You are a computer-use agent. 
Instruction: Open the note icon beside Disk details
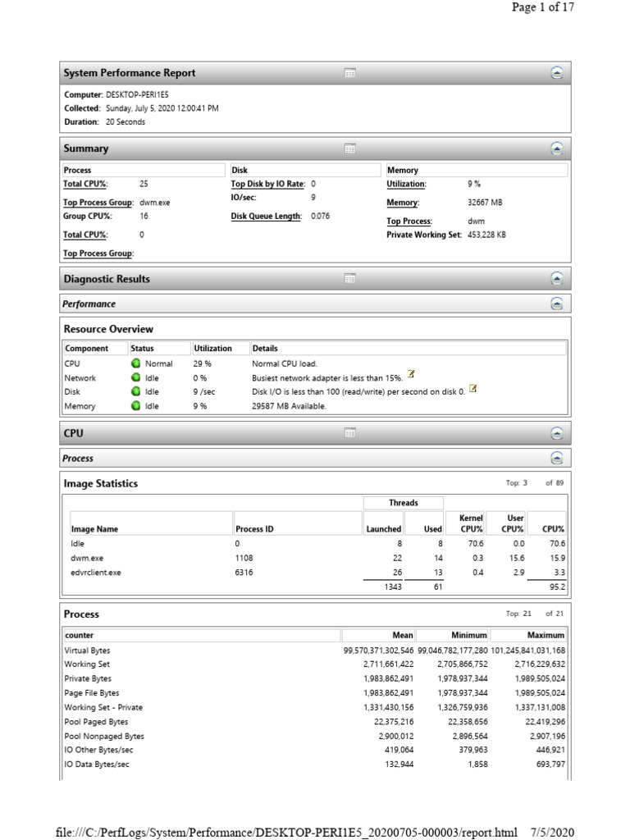point(472,389)
